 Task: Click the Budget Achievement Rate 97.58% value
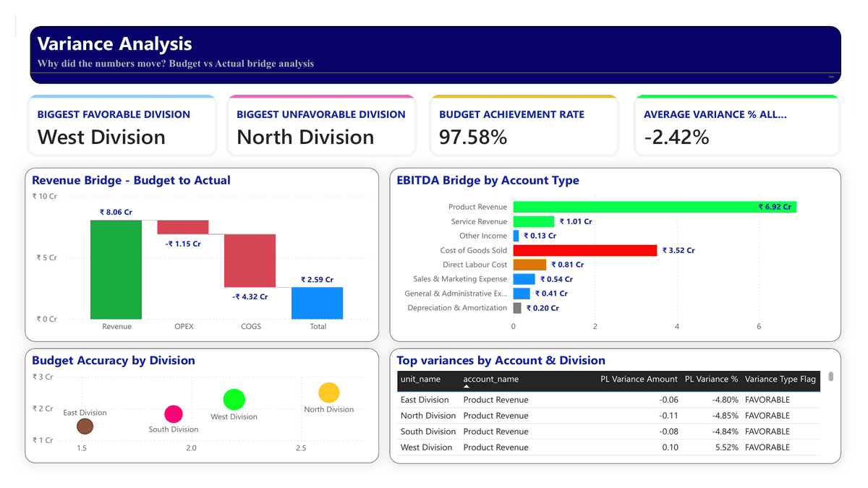(x=473, y=137)
